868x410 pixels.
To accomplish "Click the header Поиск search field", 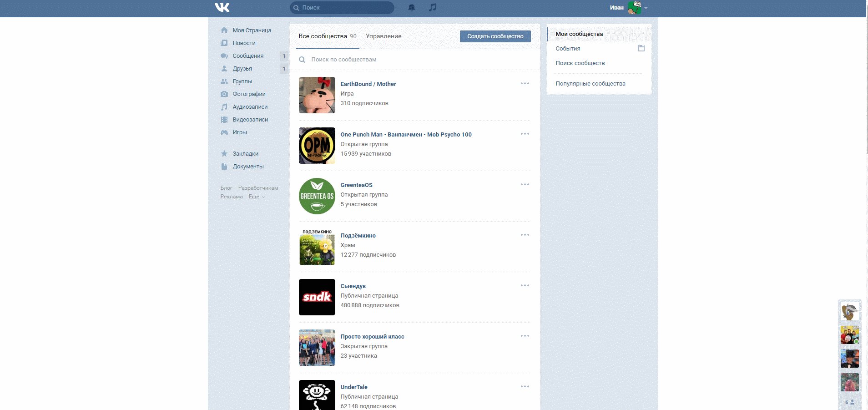I will pyautogui.click(x=342, y=8).
